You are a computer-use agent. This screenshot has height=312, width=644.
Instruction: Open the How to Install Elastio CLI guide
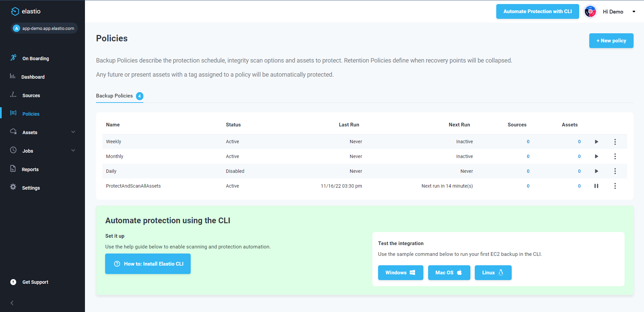[x=148, y=264]
